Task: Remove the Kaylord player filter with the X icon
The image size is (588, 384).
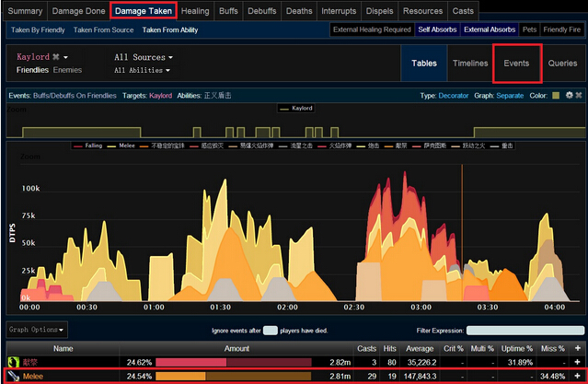Action: coord(57,57)
